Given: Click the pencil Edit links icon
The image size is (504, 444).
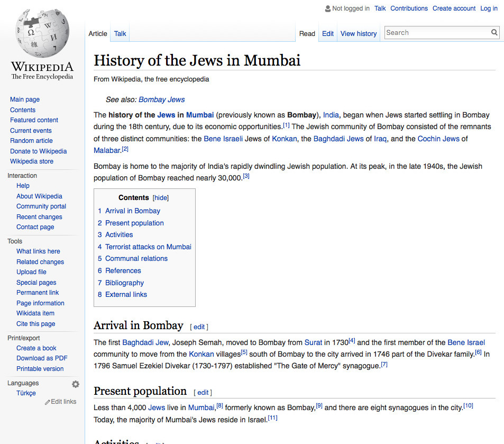Looking at the screenshot, I should 48,402.
